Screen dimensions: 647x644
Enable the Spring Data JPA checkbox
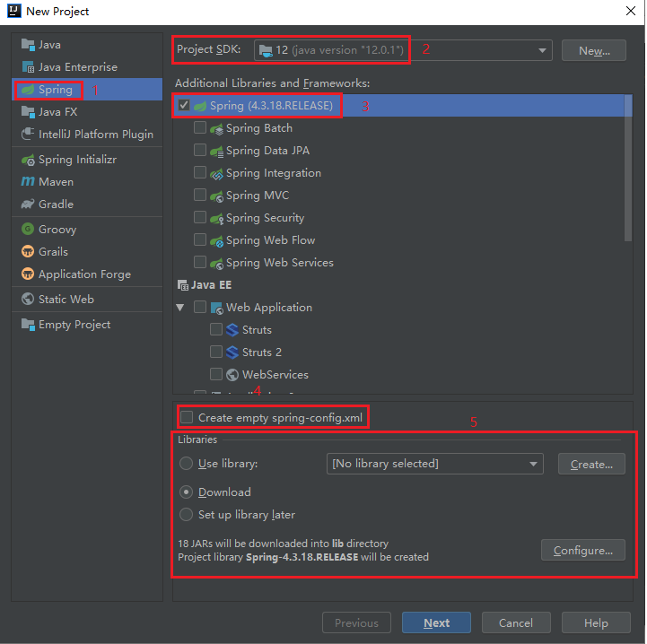[200, 150]
